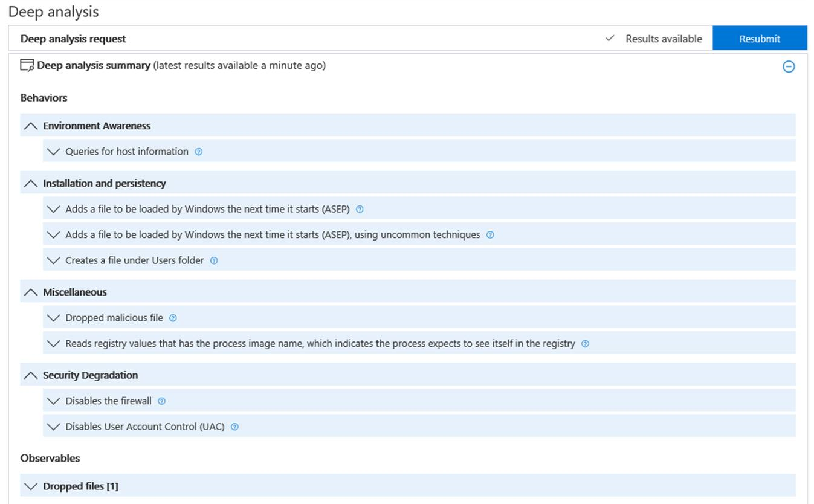The width and height of the screenshot is (814, 504).
Task: Expand the Dropped malicious file row
Action: click(x=54, y=318)
